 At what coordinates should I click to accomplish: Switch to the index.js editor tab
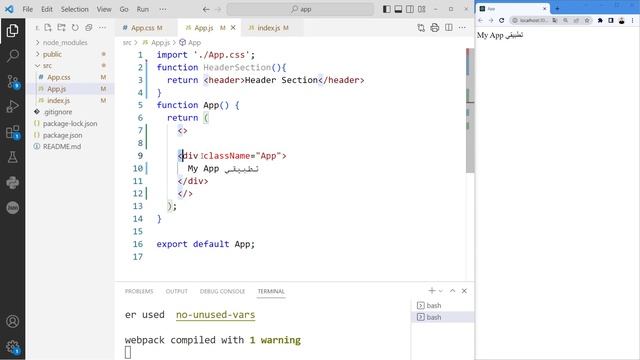pyautogui.click(x=272, y=28)
